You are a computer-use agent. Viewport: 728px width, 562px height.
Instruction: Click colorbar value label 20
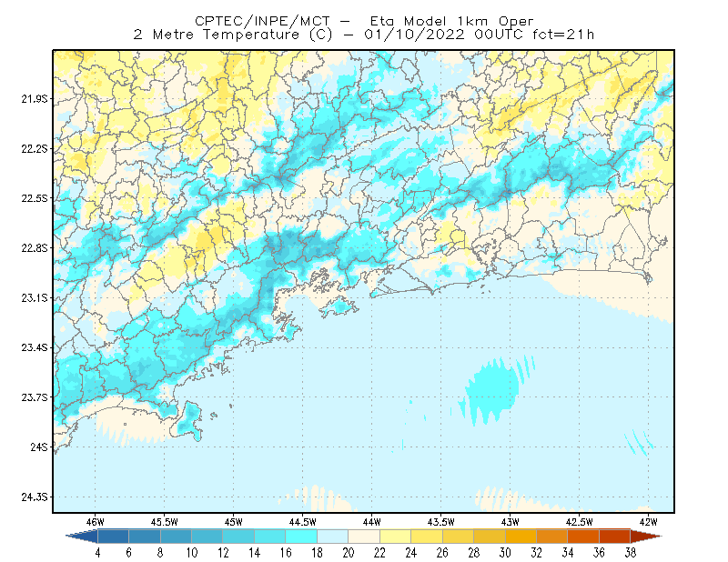pyautogui.click(x=349, y=553)
